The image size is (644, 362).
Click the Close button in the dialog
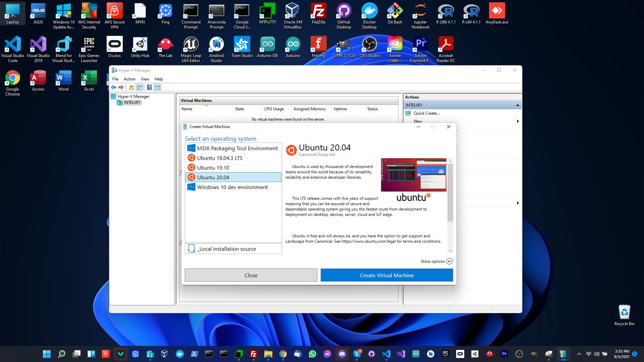[251, 275]
